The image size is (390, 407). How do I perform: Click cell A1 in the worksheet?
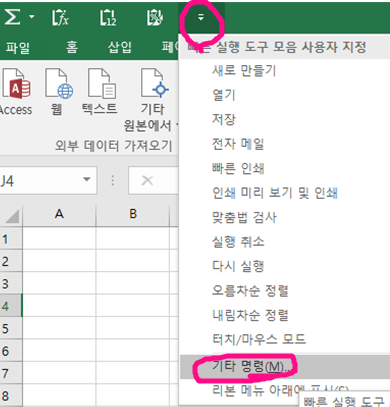[x=59, y=239]
